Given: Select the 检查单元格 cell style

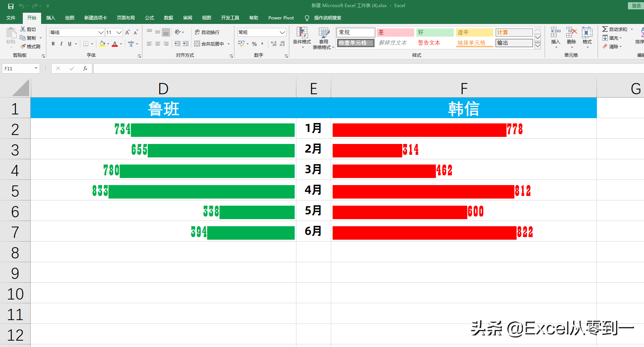Looking at the screenshot, I should click(355, 43).
